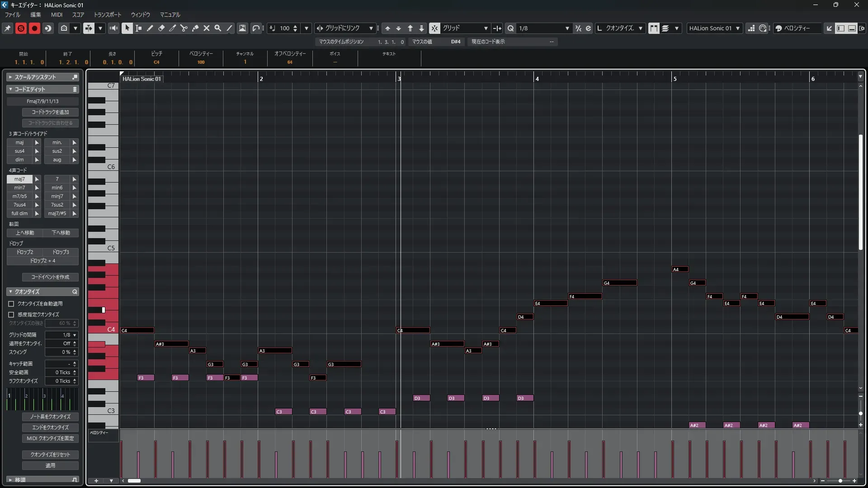Viewport: 868px width, 488px height.
Task: Click the コードトラックを追加 button
Action: click(50, 112)
